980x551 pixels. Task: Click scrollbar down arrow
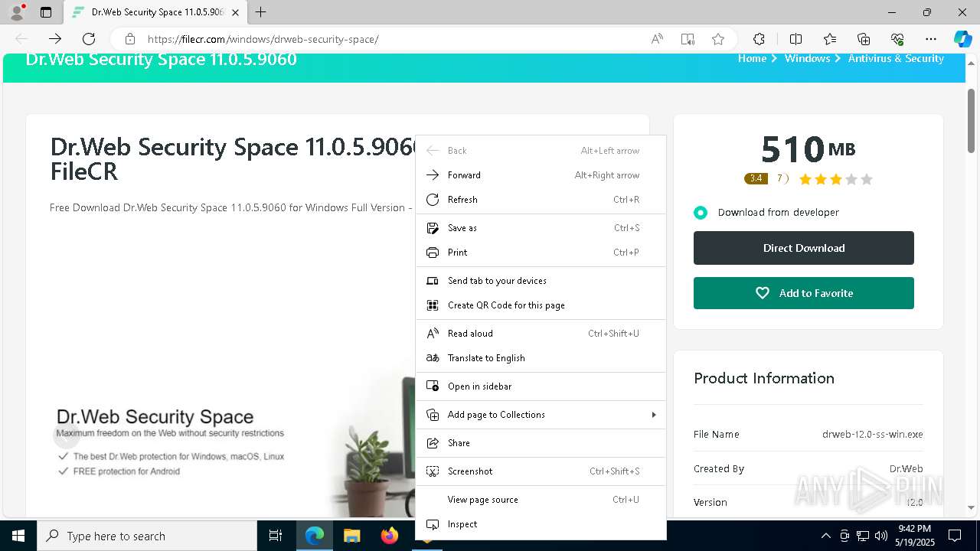pos(971,507)
